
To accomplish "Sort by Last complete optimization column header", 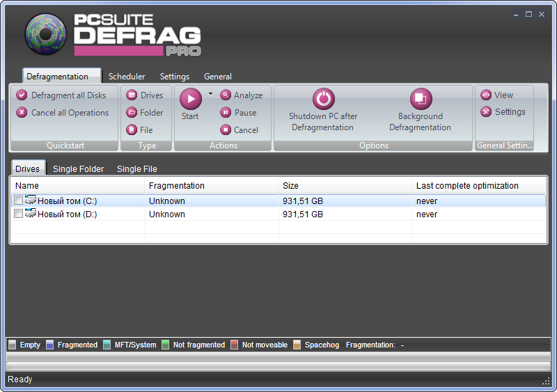I will click(479, 185).
